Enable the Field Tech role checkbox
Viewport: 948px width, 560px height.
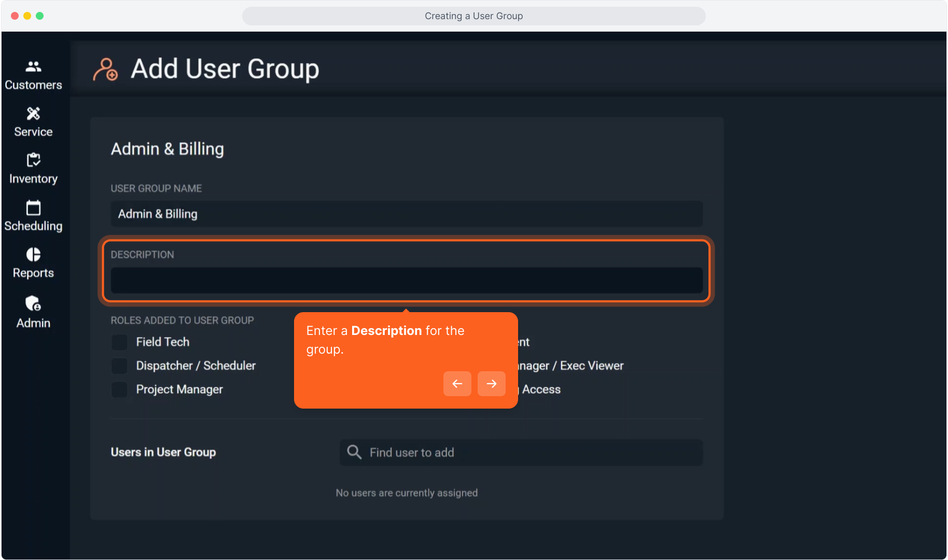[120, 342]
